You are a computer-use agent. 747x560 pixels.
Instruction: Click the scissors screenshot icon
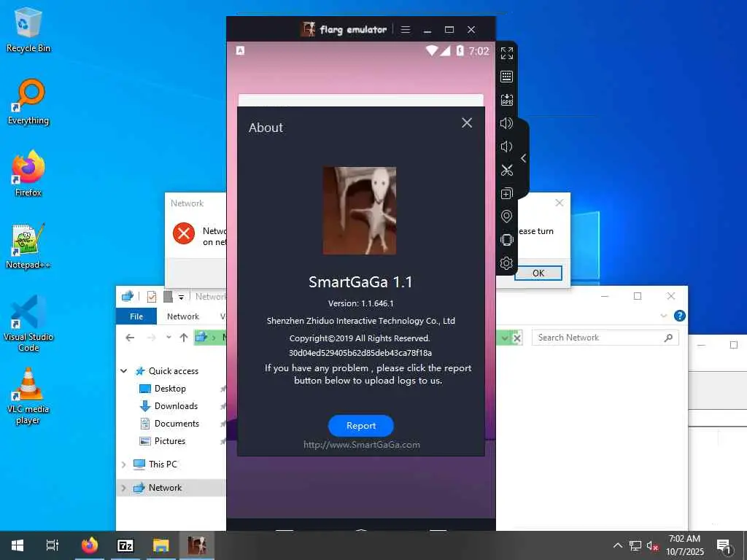tap(506, 170)
